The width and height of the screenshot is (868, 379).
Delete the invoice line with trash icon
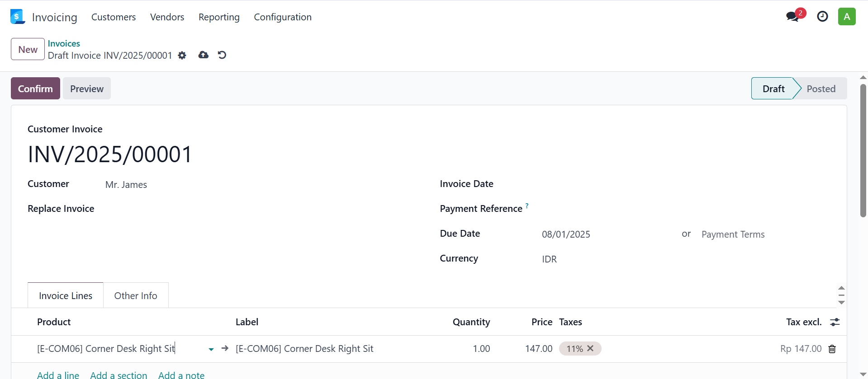point(832,349)
